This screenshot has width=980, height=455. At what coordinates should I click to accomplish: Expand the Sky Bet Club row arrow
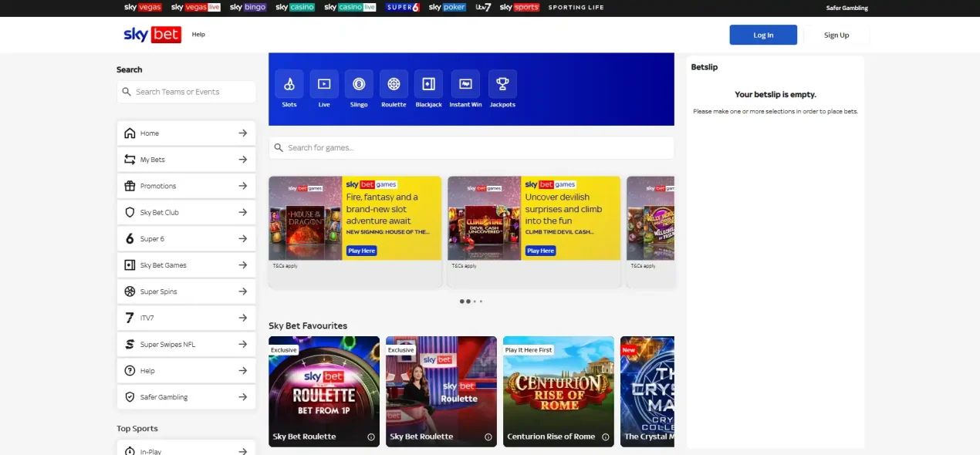(x=242, y=212)
